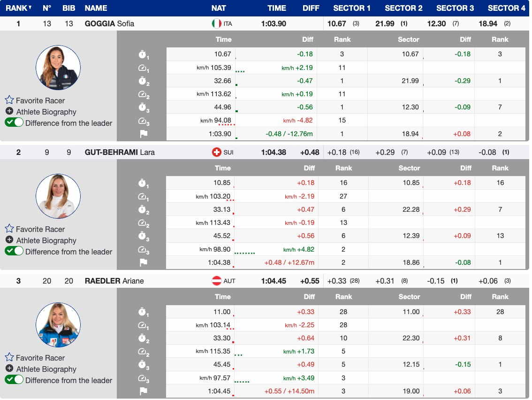
Task: Click the Swiss flag icon for Gut-Behrami
Action: click(216, 152)
